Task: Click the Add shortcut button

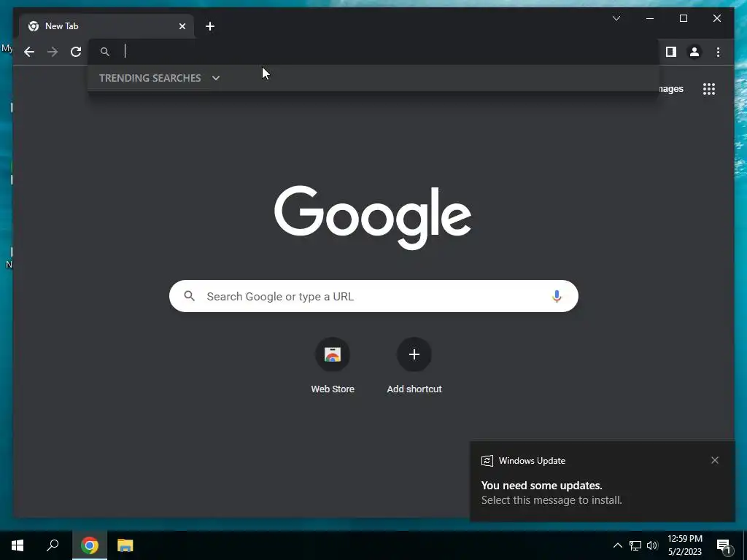Action: click(414, 366)
